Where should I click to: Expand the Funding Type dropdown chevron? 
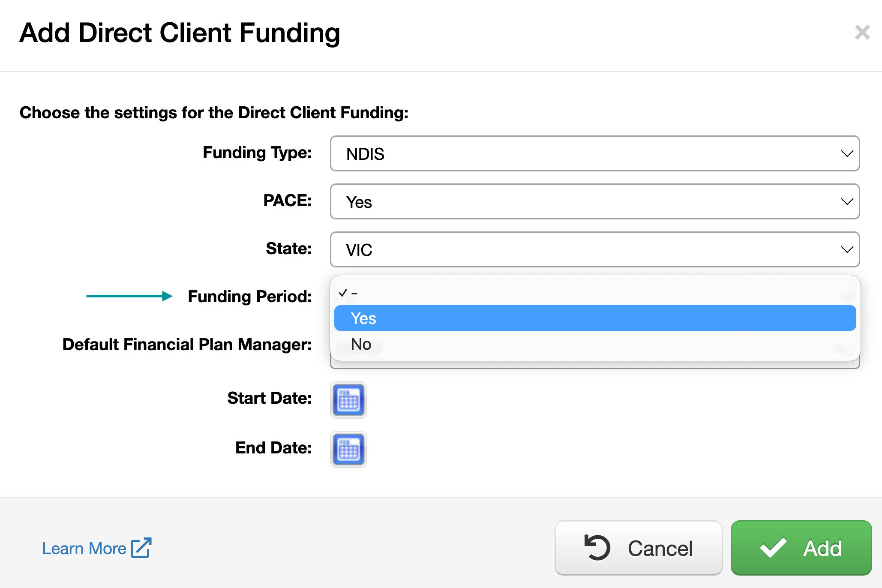[x=846, y=153]
